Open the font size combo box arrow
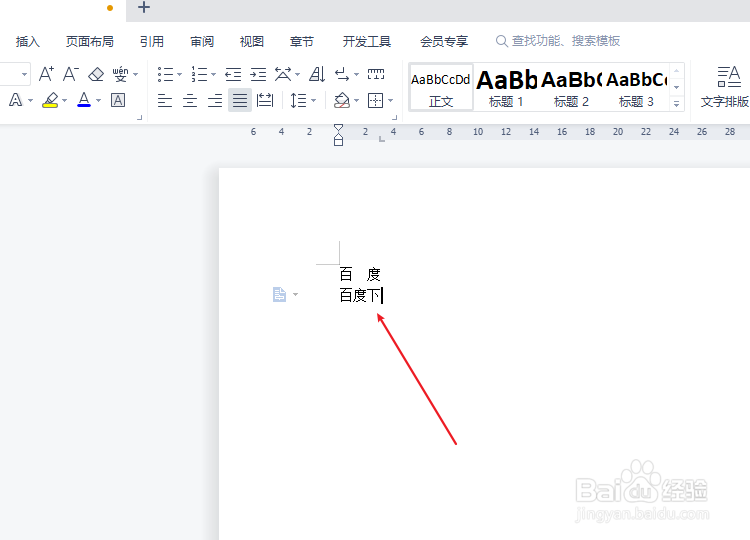 pos(24,75)
